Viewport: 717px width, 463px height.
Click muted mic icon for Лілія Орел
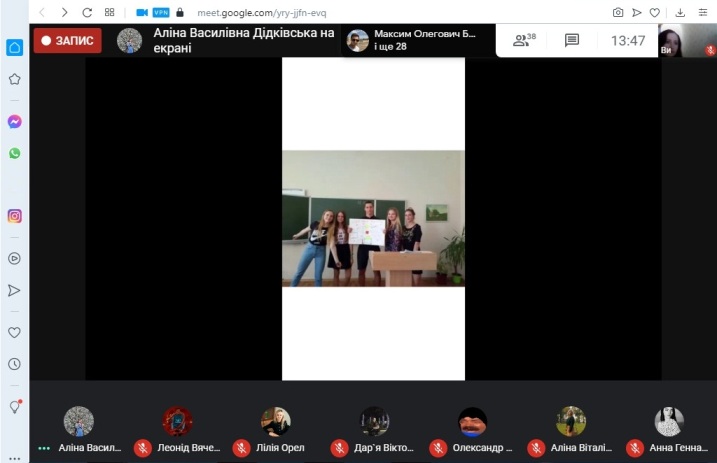pyautogui.click(x=241, y=448)
